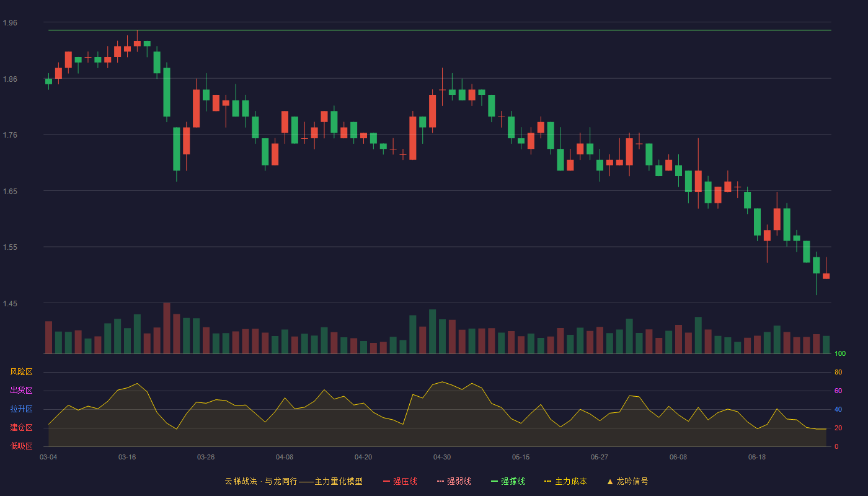The image size is (868, 496).
Task: Click the 出货区 zone label
Action: pyautogui.click(x=21, y=391)
